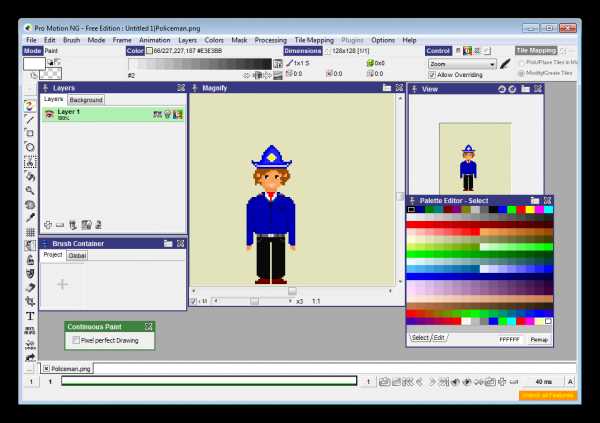Open the Tile Mapping menu

click(314, 40)
